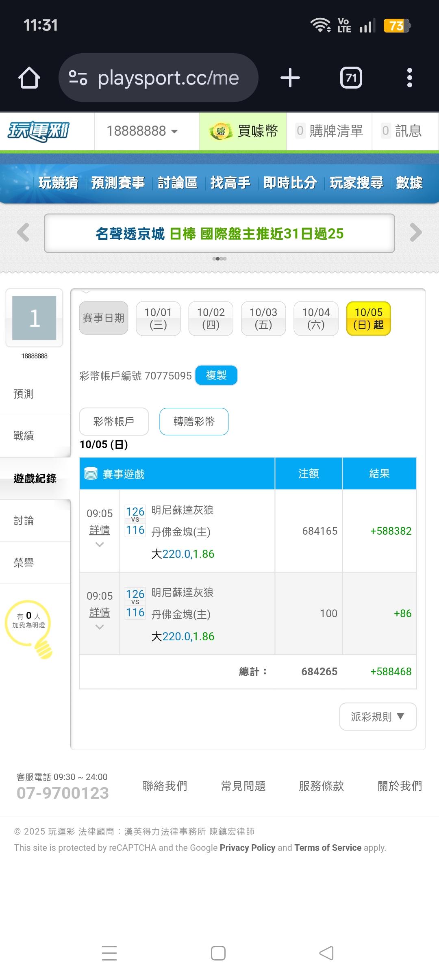Click the 玩運彩 site logo
This screenshot has width=439, height=980.
click(39, 132)
